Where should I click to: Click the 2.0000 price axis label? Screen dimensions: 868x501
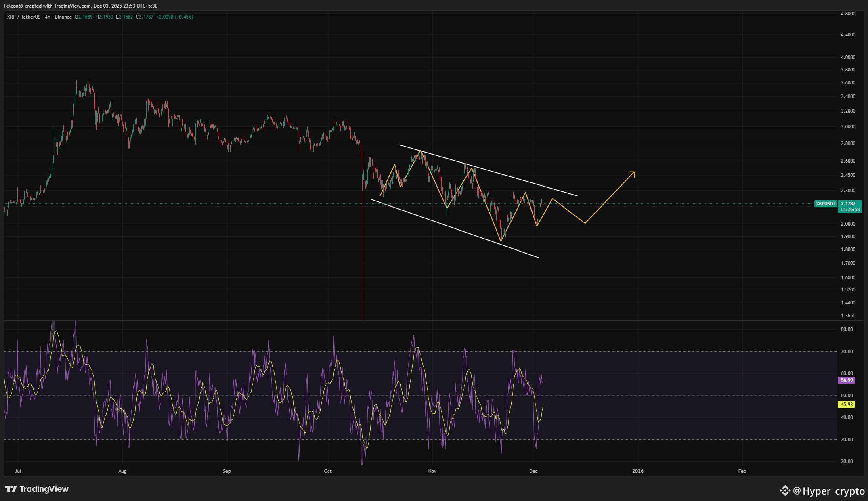coord(848,224)
